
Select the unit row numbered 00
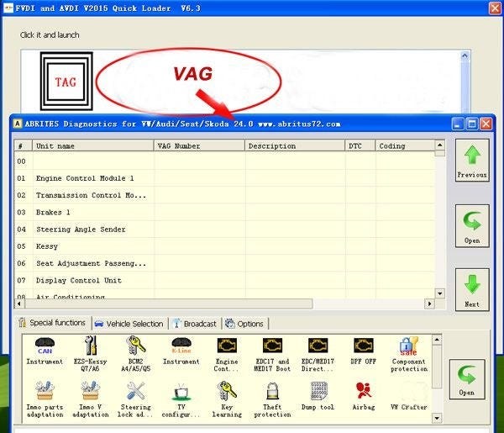(224, 161)
